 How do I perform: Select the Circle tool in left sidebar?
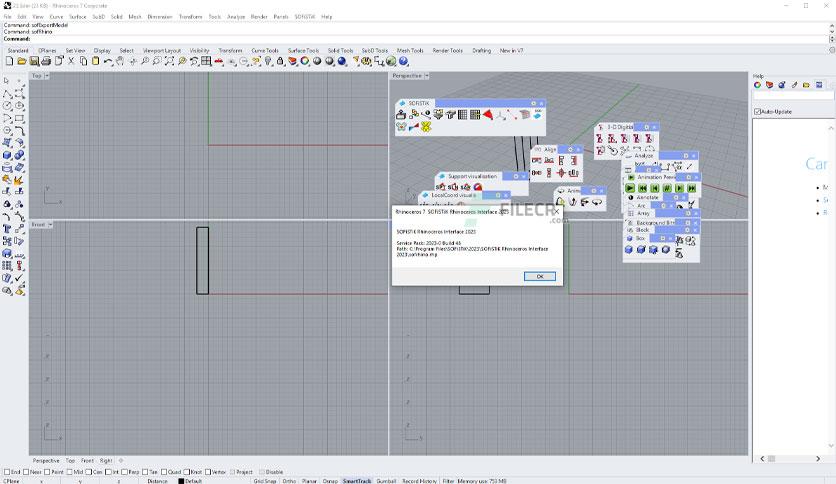6,106
